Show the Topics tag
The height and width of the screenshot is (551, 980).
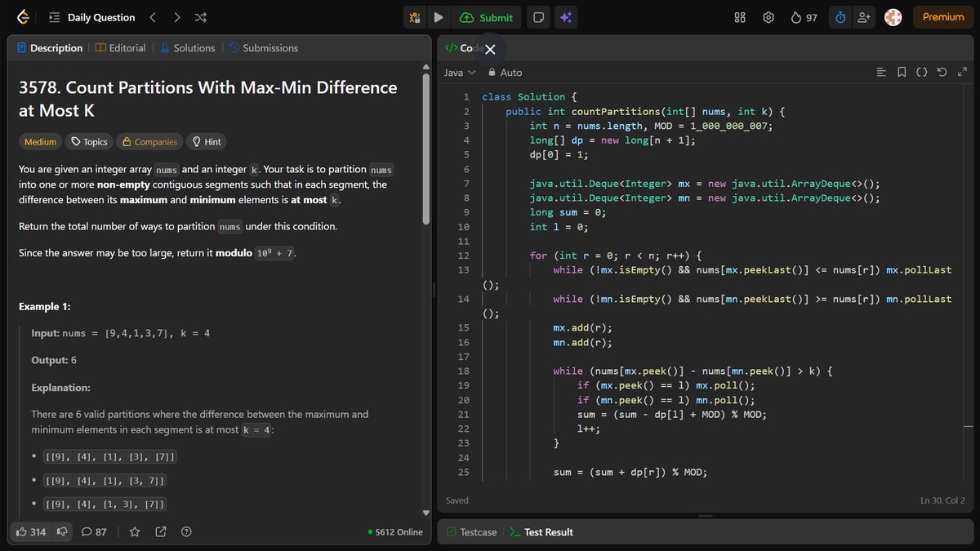(x=89, y=142)
